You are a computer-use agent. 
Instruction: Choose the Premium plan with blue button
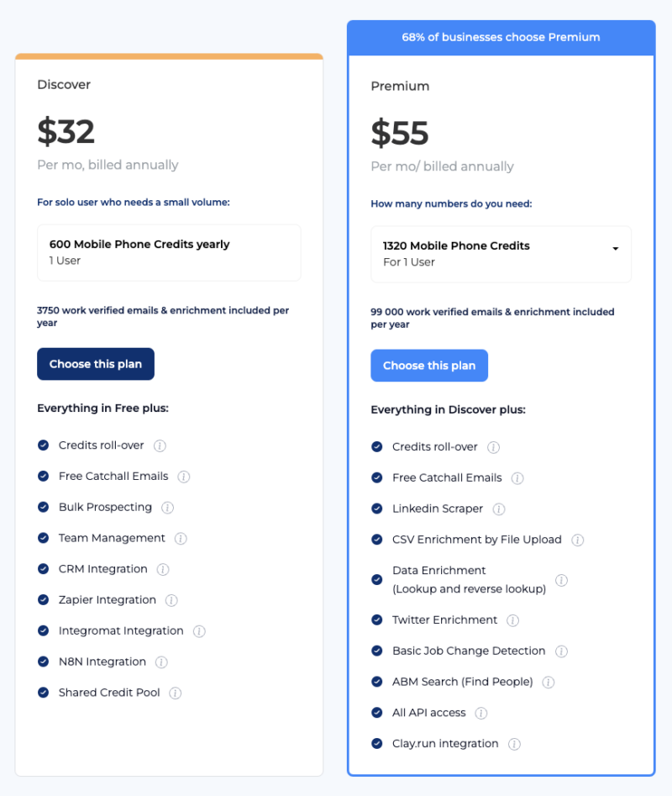(429, 366)
